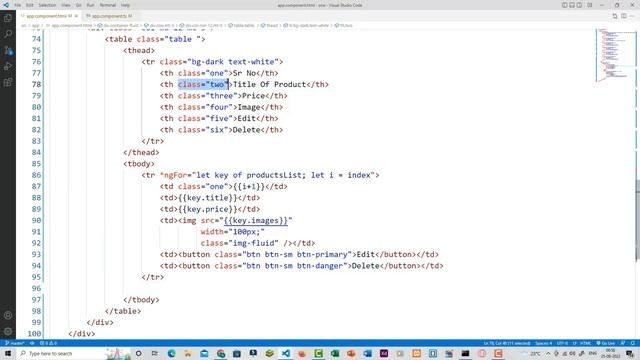
Task: Open the Run and Debug view
Action: 8,66
